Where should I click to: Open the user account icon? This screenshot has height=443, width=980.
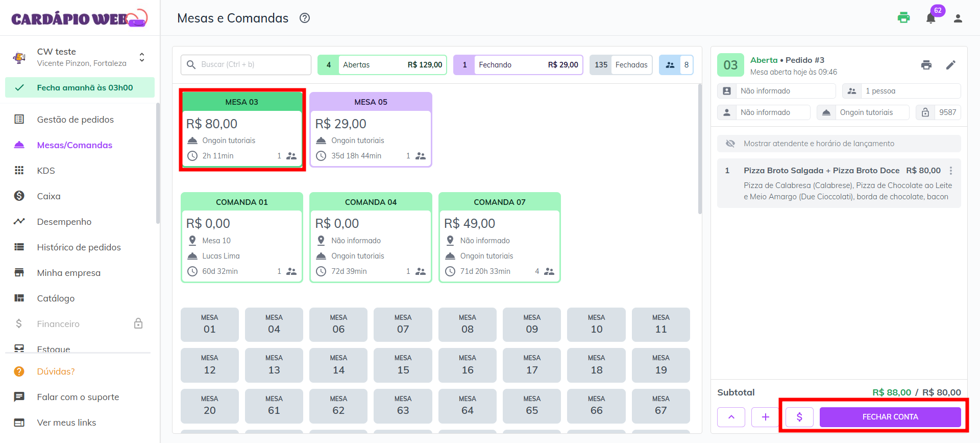(958, 18)
